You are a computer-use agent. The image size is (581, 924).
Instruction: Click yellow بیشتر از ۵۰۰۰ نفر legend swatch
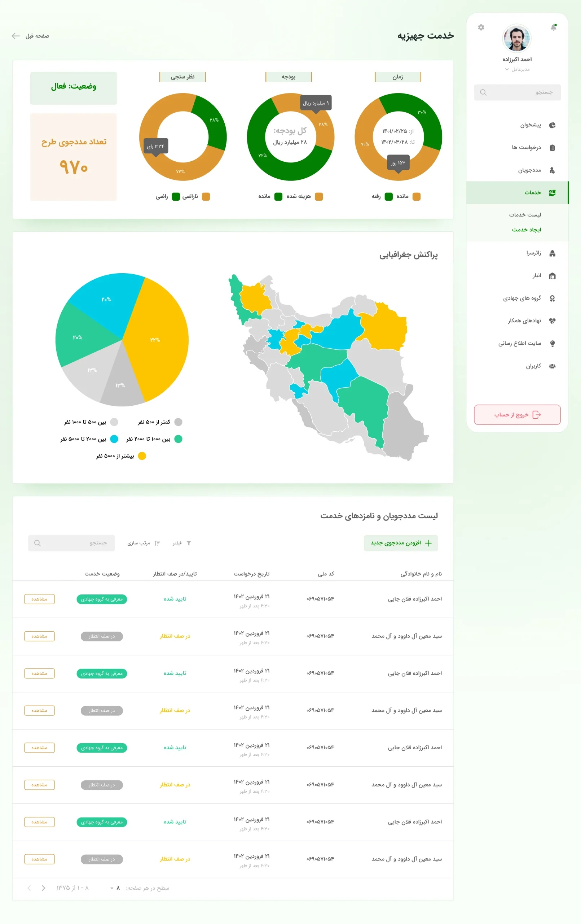point(142,456)
